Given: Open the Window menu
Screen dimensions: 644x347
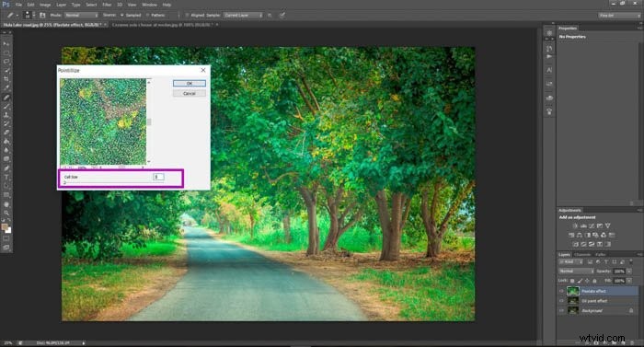Looking at the screenshot, I should [x=149, y=5].
